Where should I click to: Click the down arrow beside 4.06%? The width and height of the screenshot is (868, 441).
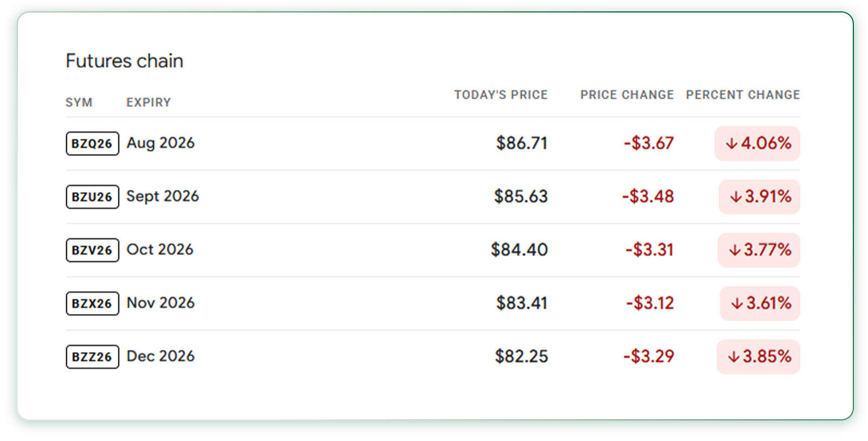(x=732, y=144)
